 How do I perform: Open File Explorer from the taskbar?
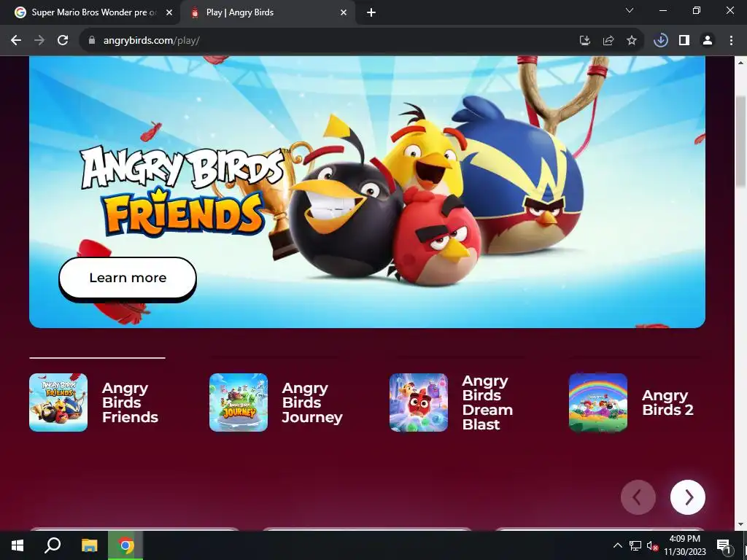pos(89,545)
